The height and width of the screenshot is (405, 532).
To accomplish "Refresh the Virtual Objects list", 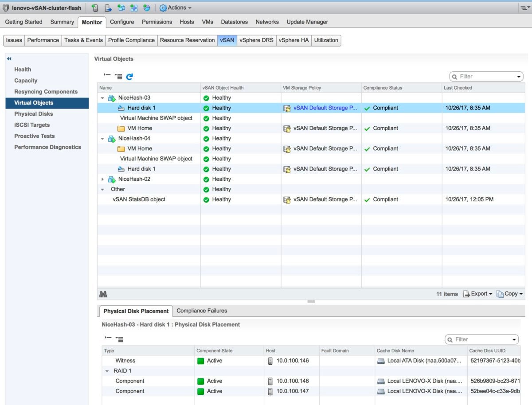I will pyautogui.click(x=129, y=76).
